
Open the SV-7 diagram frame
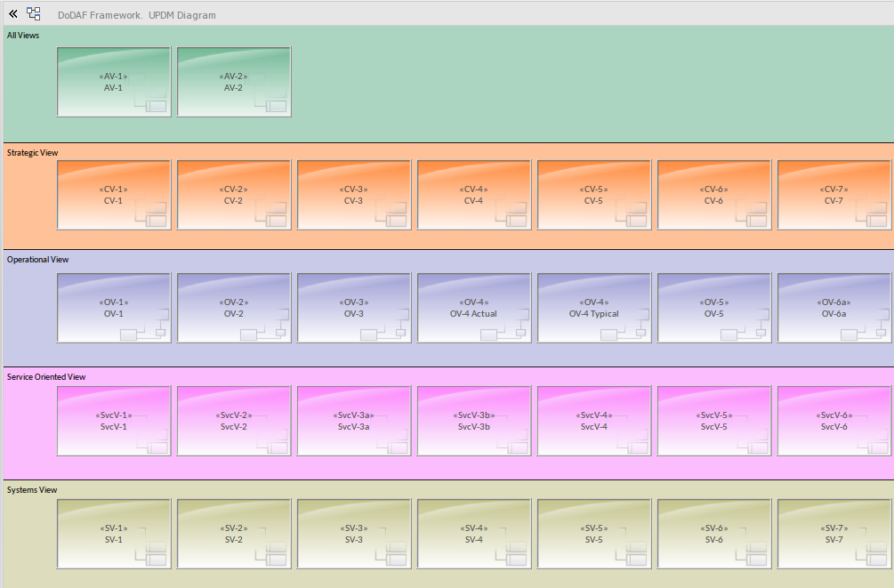[x=834, y=533]
